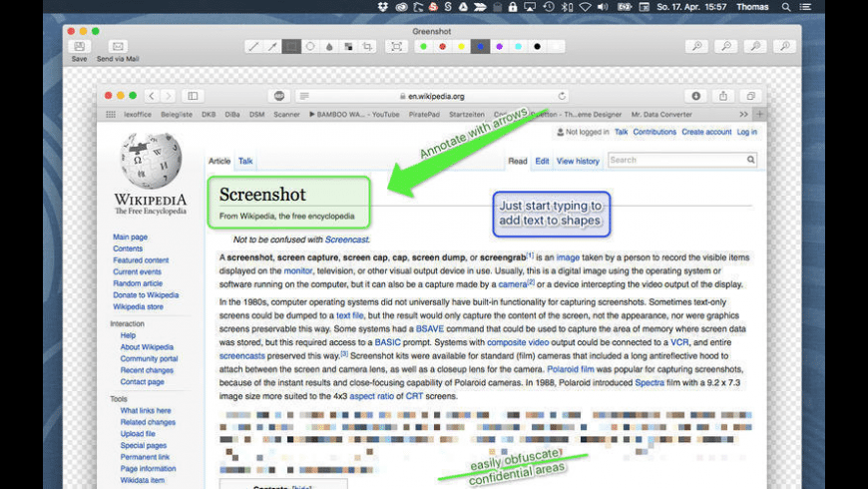Click the Create account link
The height and width of the screenshot is (489, 868).
click(706, 132)
